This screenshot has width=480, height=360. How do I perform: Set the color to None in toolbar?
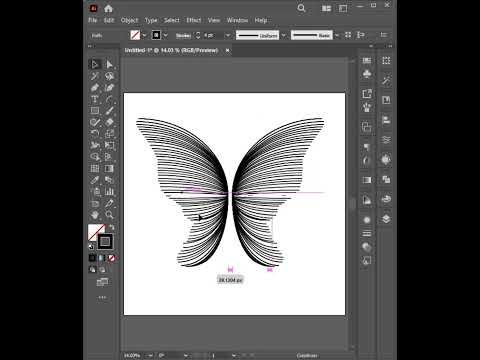point(111,258)
